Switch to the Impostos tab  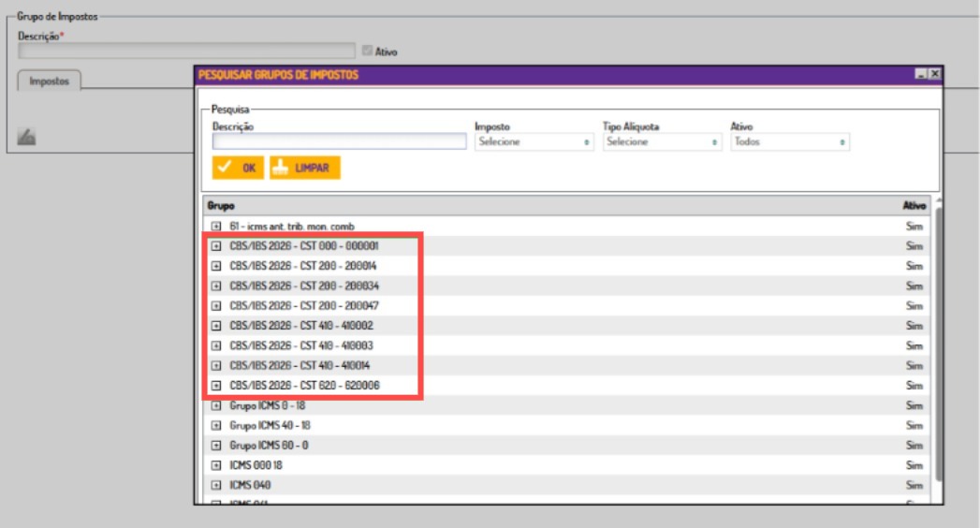coord(50,81)
